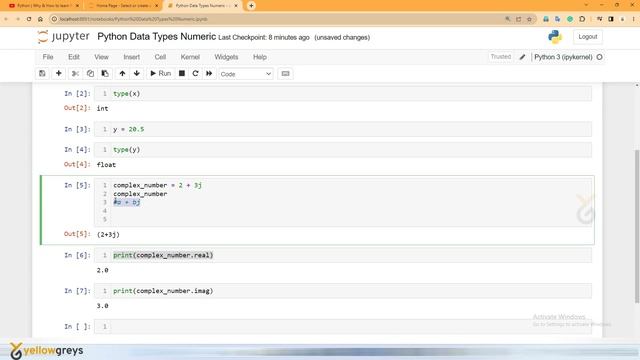Click the 2.0 output text
The height and width of the screenshot is (360, 640).
[102, 270]
